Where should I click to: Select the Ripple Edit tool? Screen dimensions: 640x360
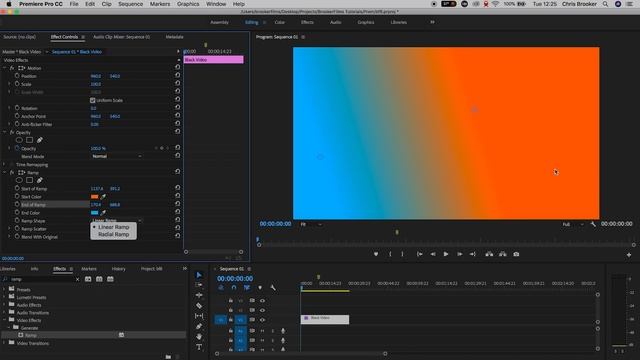click(199, 295)
